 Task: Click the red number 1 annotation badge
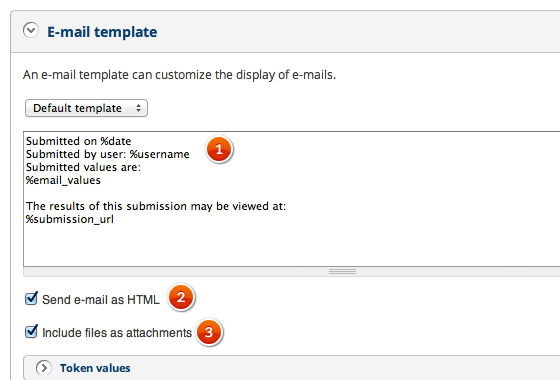[219, 149]
